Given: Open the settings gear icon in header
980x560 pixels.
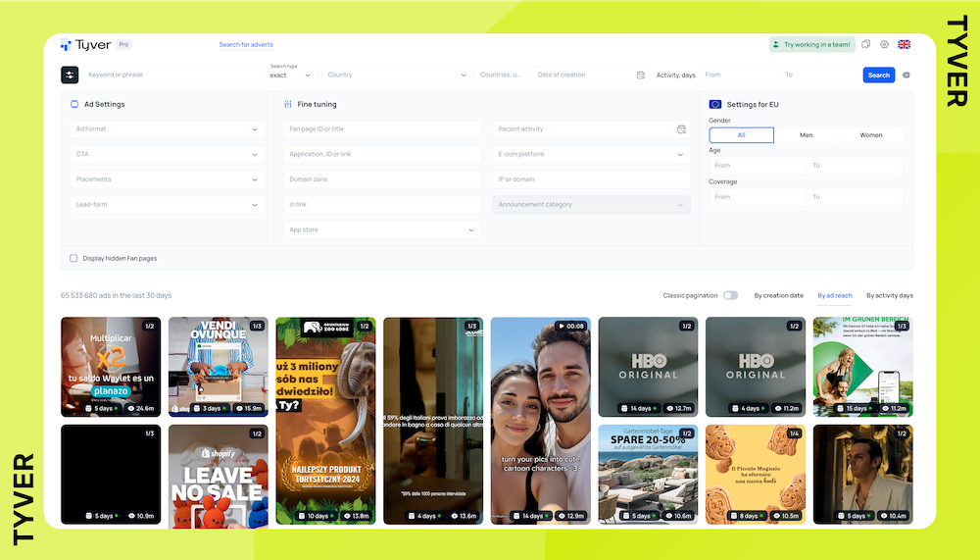Looking at the screenshot, I should click(x=884, y=44).
